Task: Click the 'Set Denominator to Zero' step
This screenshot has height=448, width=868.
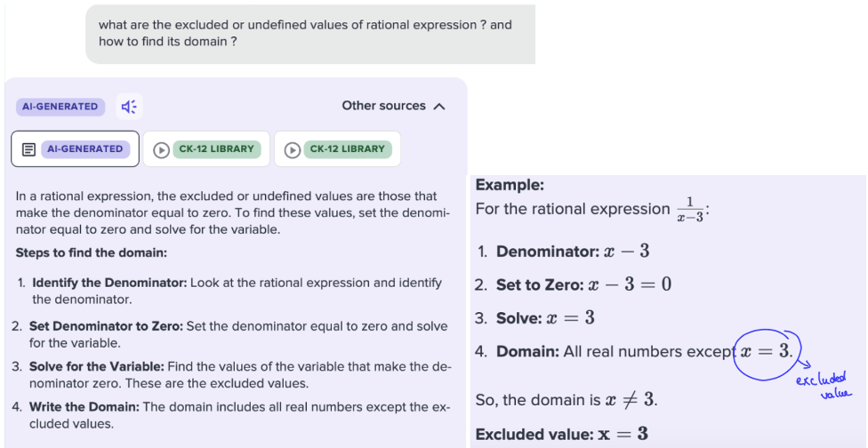Action: pos(106,326)
